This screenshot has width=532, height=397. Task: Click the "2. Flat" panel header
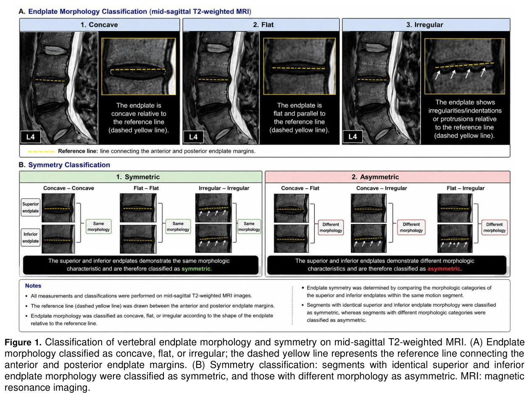click(263, 25)
